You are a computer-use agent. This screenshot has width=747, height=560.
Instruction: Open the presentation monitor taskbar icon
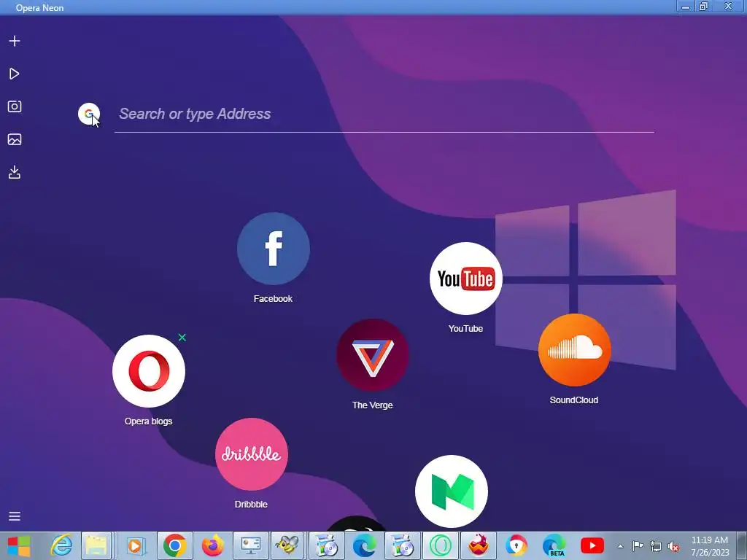point(251,545)
